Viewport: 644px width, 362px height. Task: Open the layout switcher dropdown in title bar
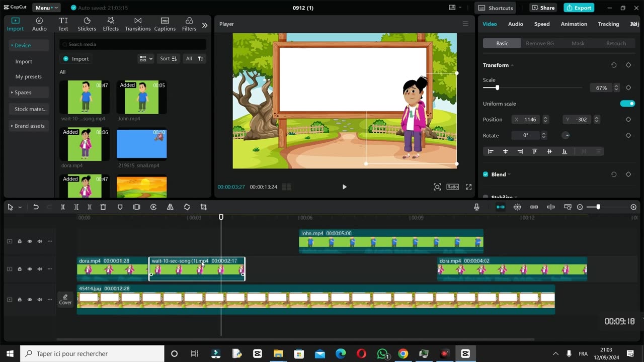click(x=455, y=8)
